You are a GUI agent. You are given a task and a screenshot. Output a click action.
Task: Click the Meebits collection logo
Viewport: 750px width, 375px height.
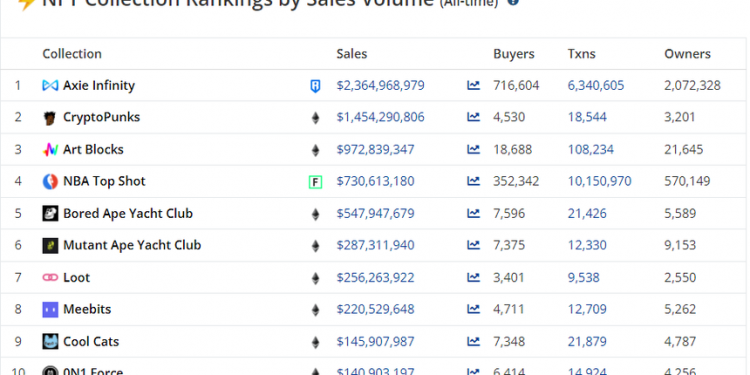coord(50,309)
